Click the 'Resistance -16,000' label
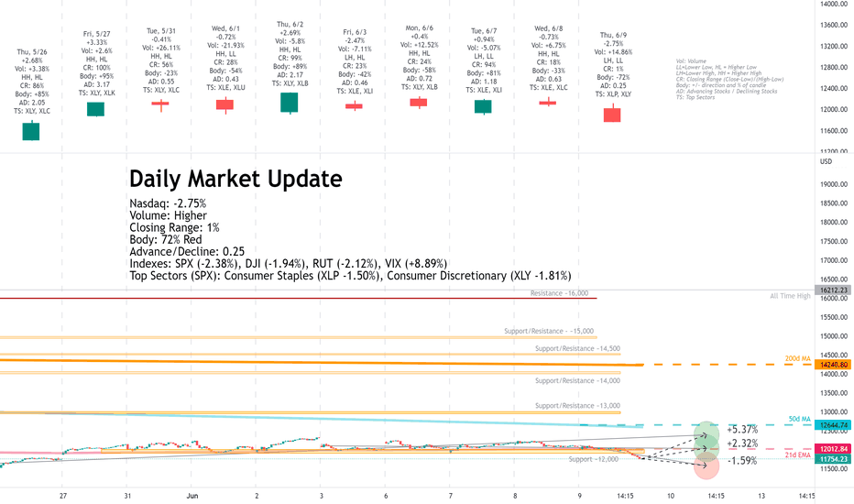This screenshot has height=504, width=854. 559,293
